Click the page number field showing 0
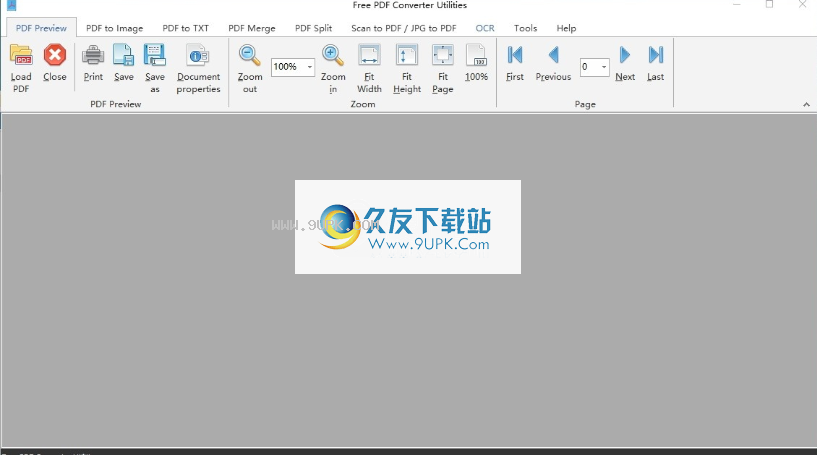Image resolution: width=817 pixels, height=455 pixels. click(x=590, y=67)
